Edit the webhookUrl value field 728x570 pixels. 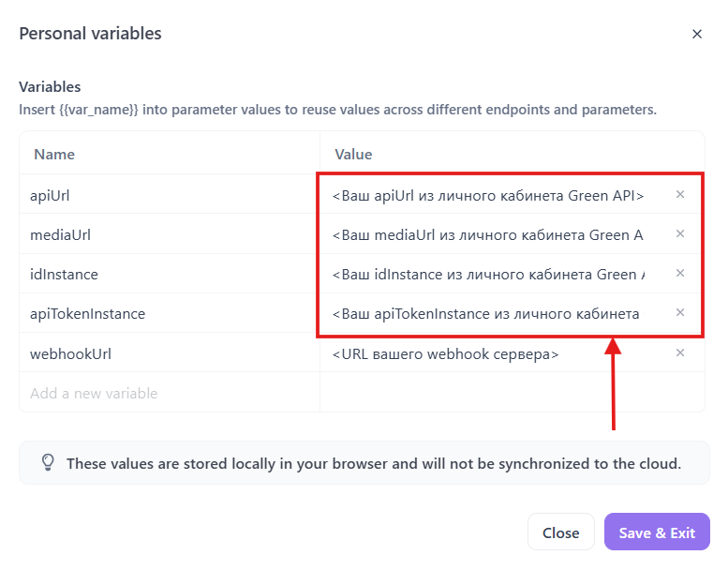(x=487, y=354)
